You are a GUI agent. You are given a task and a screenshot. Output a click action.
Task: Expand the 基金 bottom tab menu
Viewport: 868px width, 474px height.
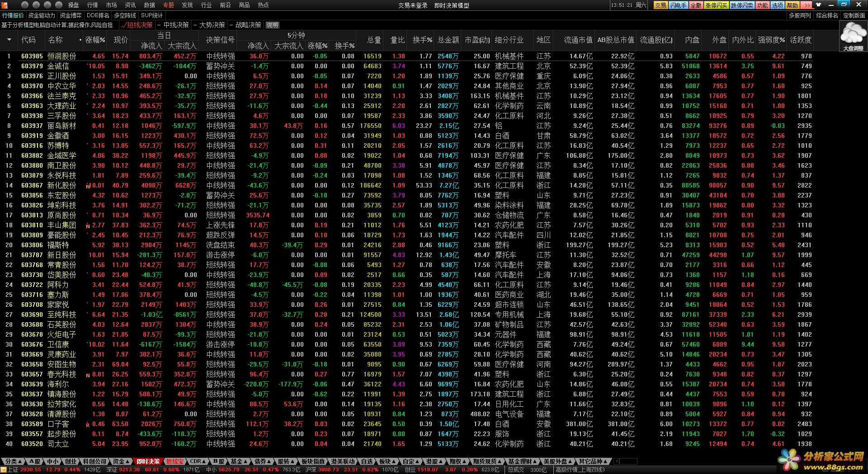(x=239, y=461)
